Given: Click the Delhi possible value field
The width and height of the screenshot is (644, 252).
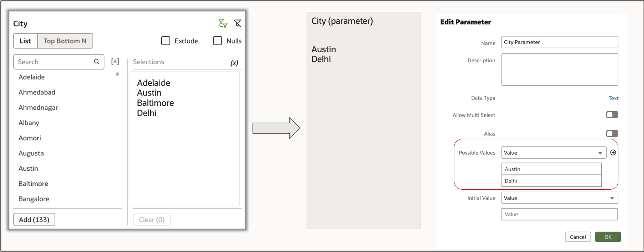Looking at the screenshot, I should pos(551,181).
